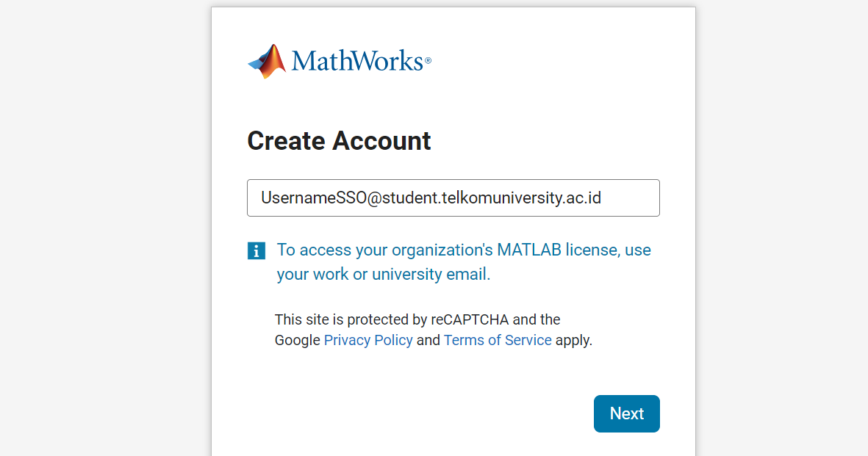Image resolution: width=868 pixels, height=456 pixels.
Task: Click the 'telkomuniversity.ac.id' domain in email field
Action: point(522,198)
